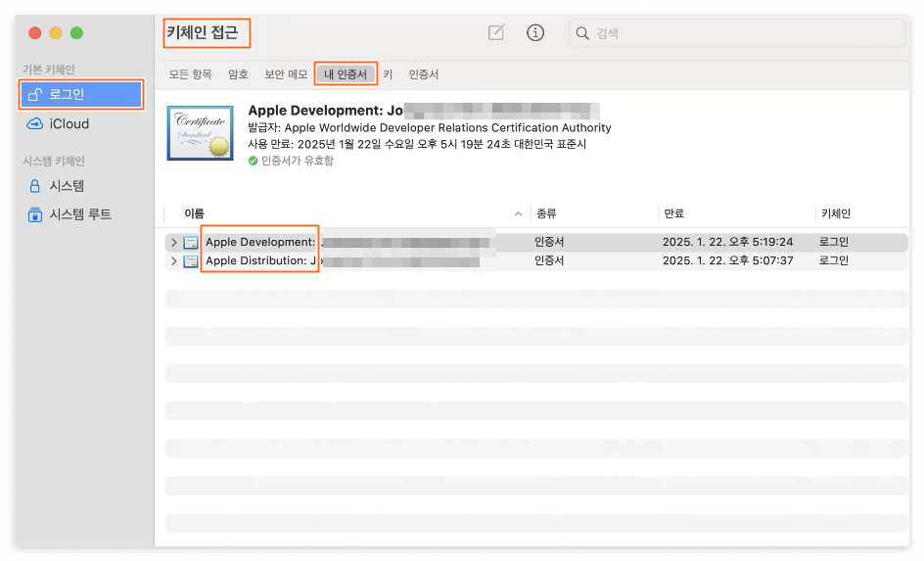Switch to 모든 항목 tab
Image resolution: width=924 pixels, height=561 pixels.
point(190,74)
